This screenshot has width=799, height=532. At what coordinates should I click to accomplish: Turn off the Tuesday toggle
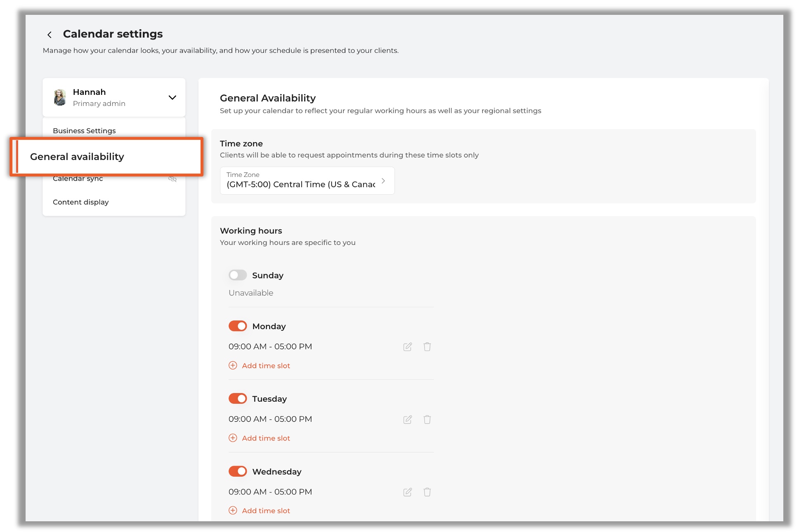[x=238, y=399]
